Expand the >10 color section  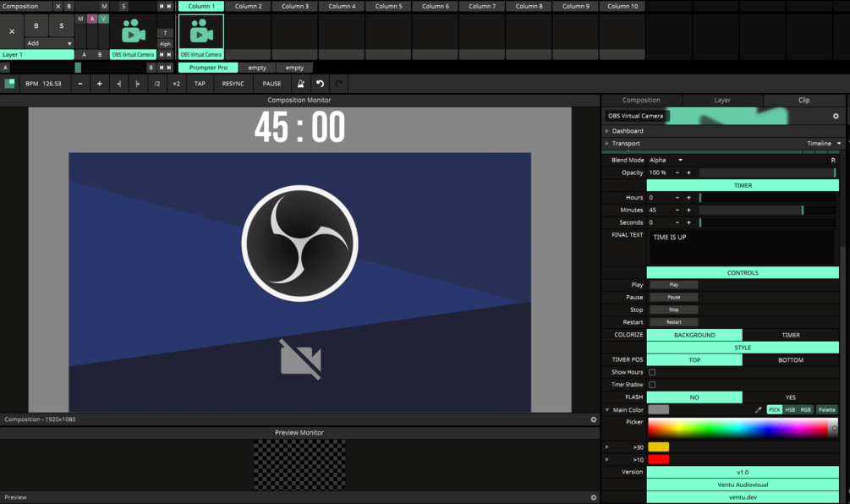[606, 459]
